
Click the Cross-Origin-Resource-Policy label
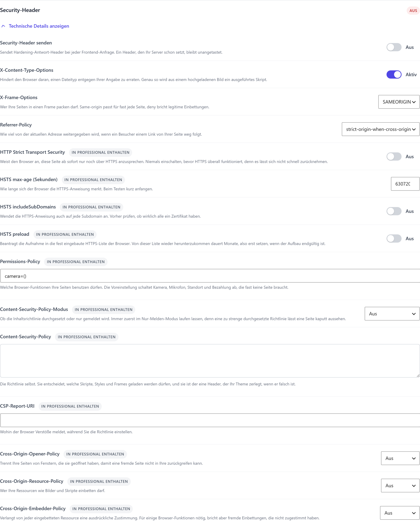tap(31, 481)
